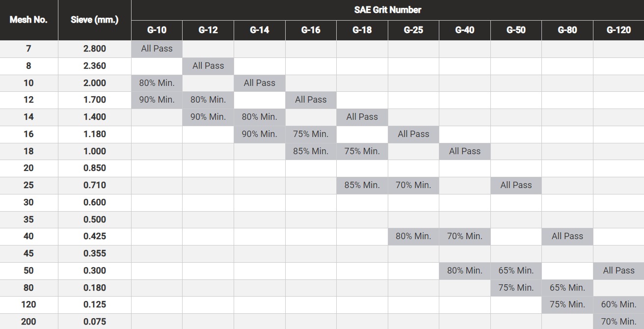Viewport: 644px width, 329px height.
Task: Click All Pass cell in G-40 column
Action: (464, 151)
